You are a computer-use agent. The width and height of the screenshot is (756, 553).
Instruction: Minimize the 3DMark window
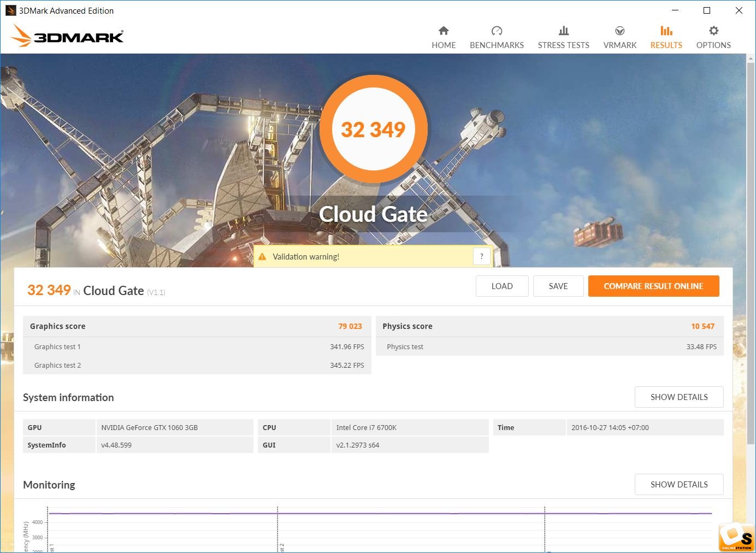675,10
